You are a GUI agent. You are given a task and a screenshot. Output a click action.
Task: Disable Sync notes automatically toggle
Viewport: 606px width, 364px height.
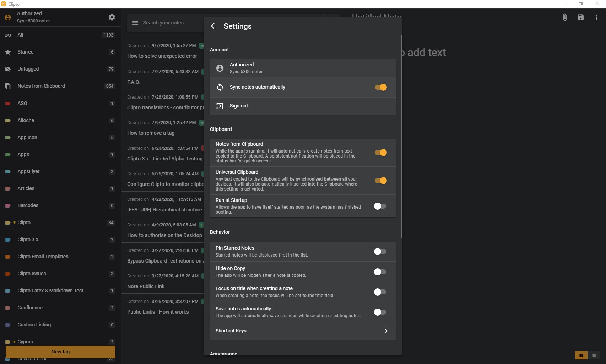tap(380, 87)
